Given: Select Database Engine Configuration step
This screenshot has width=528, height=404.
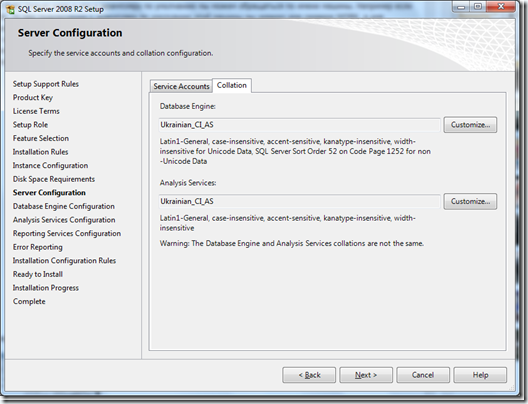Looking at the screenshot, I should click(x=64, y=206).
